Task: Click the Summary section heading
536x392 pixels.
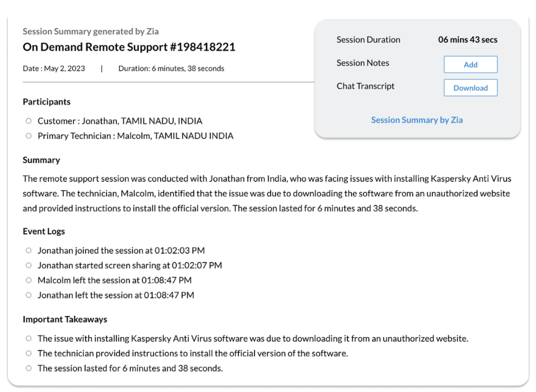Action: click(42, 160)
